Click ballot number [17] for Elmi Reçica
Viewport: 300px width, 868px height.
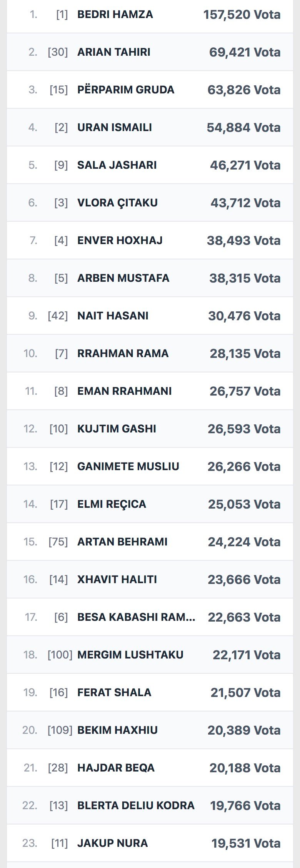tap(59, 504)
